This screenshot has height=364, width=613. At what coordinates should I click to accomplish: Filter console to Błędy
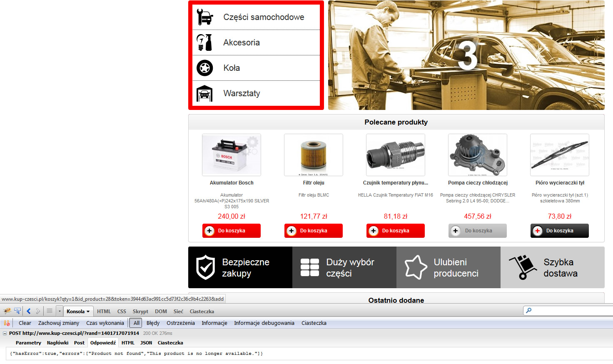(153, 323)
